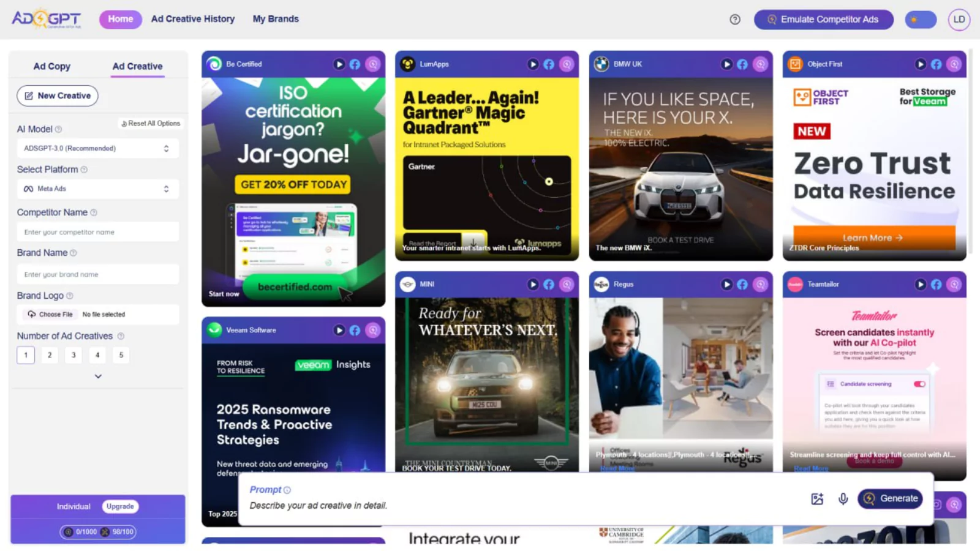980x551 pixels.
Task: Click magnifier icon on Regus card
Action: coord(760,285)
